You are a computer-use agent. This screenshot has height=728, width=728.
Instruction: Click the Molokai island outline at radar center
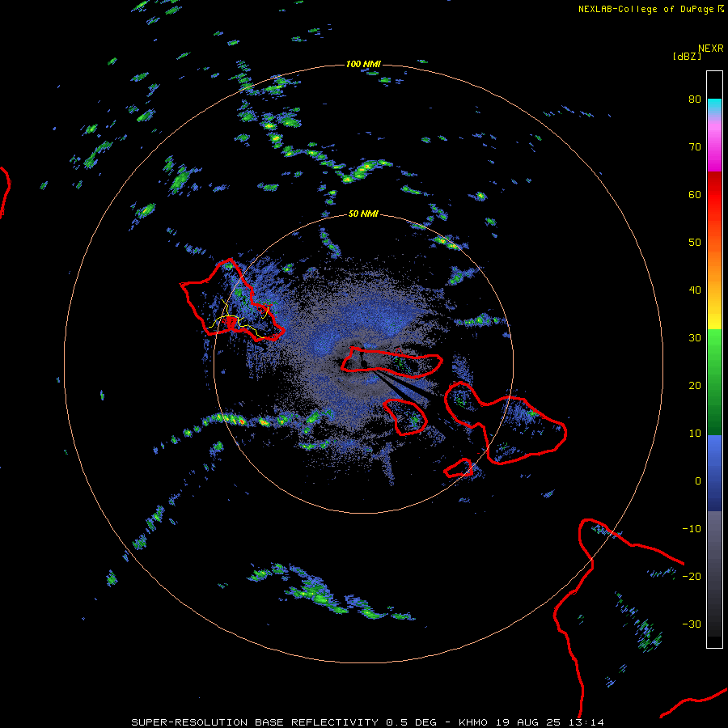point(392,362)
